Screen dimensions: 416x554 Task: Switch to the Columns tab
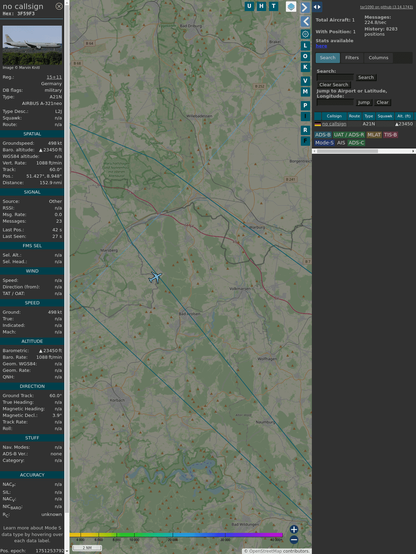coord(379,58)
